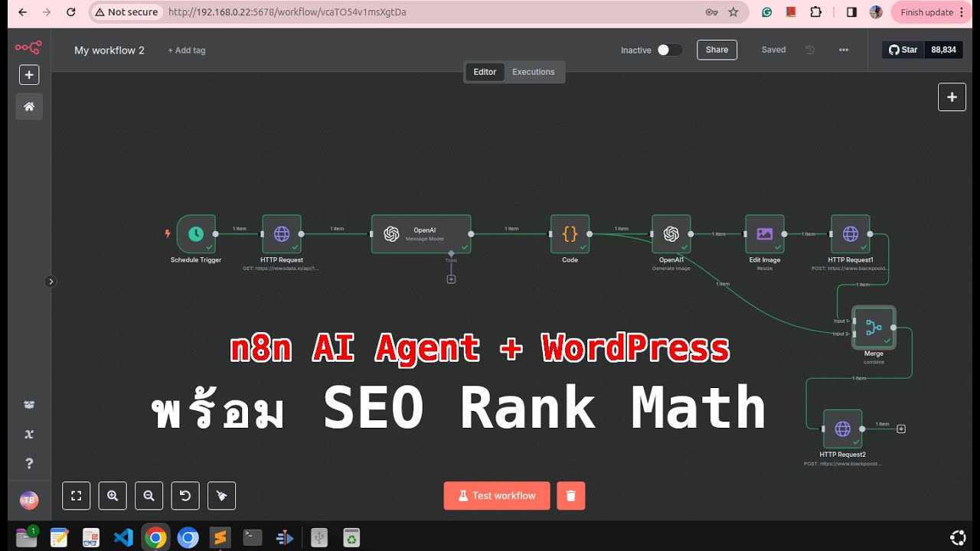The height and width of the screenshot is (551, 980).
Task: Open the templates box icon in sidebar
Action: 29,405
